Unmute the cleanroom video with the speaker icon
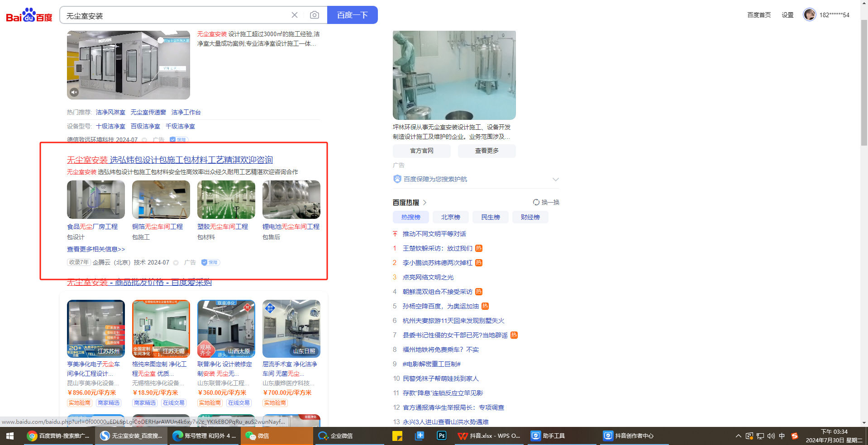 pos(74,92)
